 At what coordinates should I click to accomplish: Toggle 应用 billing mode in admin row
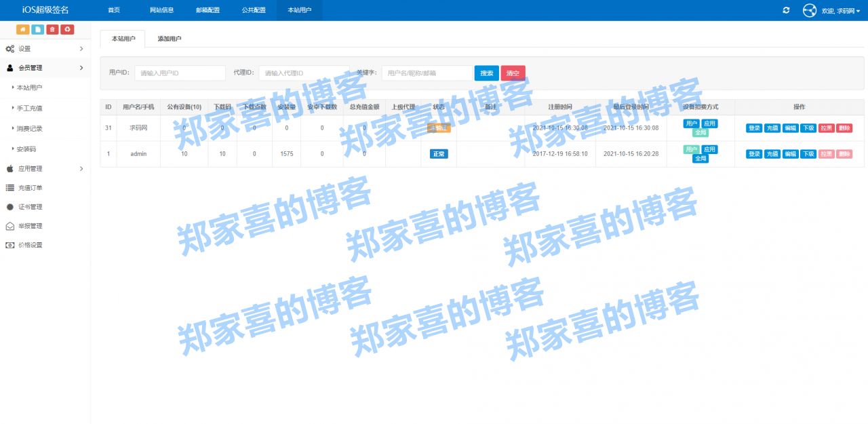pos(709,149)
